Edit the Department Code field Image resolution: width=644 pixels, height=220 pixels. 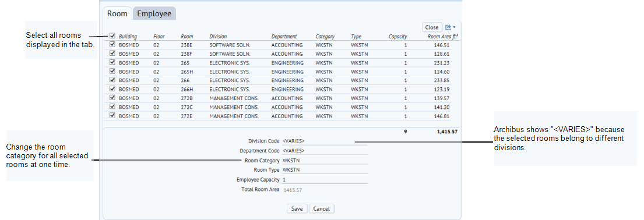(325, 151)
